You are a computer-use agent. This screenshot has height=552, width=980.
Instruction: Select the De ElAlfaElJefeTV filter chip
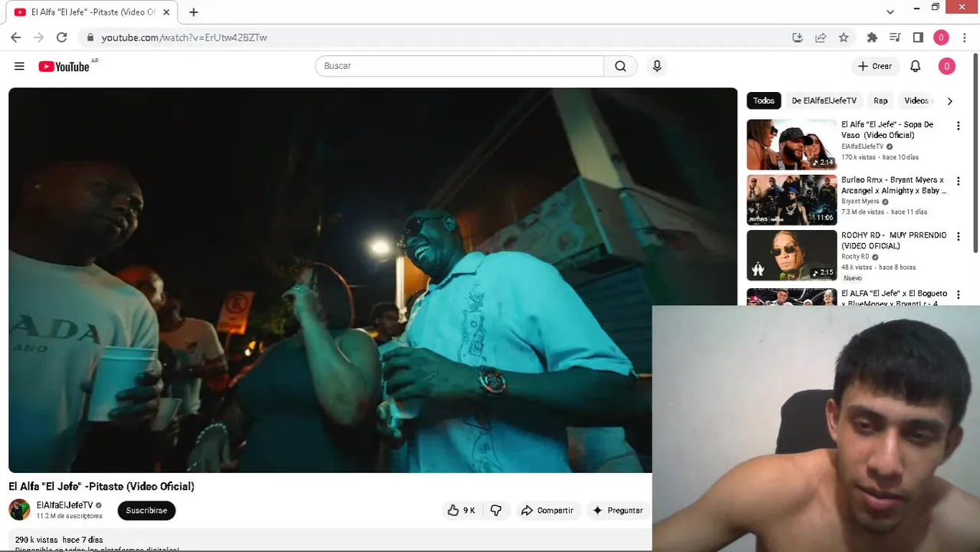coord(824,100)
